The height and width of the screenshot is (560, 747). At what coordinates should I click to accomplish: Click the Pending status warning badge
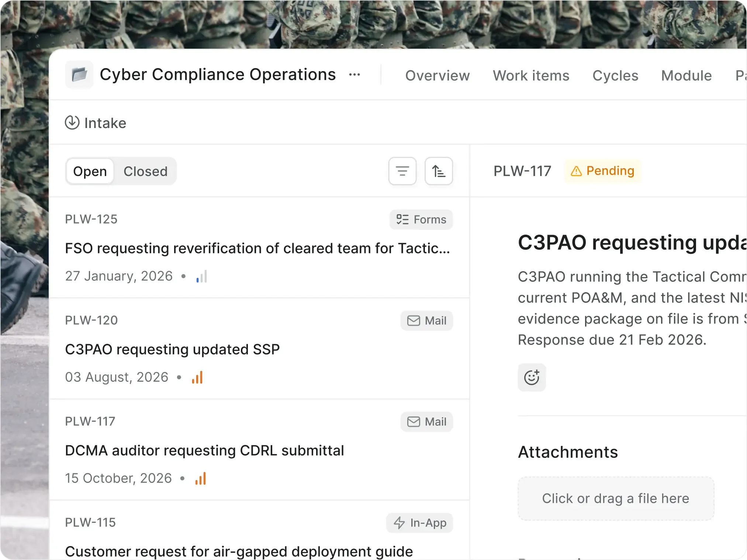tap(602, 171)
